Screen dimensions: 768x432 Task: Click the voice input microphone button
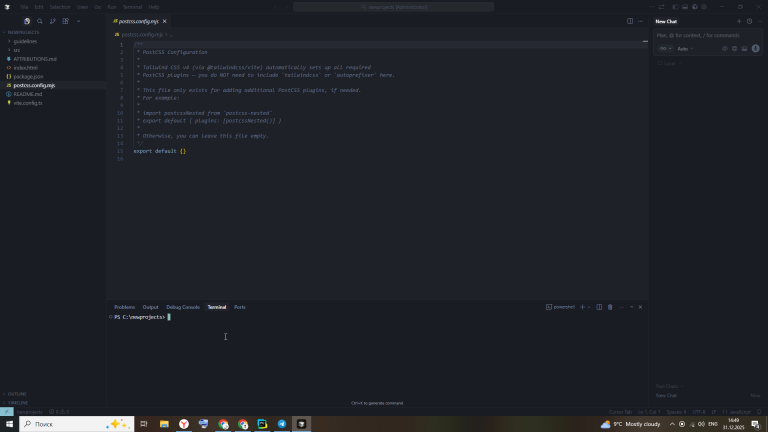click(x=755, y=48)
